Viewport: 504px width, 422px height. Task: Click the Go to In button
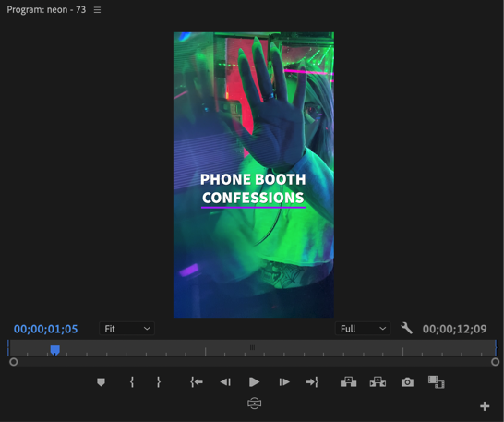click(197, 382)
